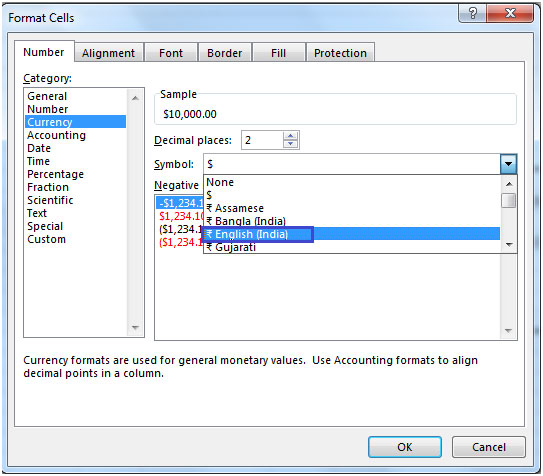Confirm with the OK button
Viewport: 543px width, 476px height.
pyautogui.click(x=404, y=447)
